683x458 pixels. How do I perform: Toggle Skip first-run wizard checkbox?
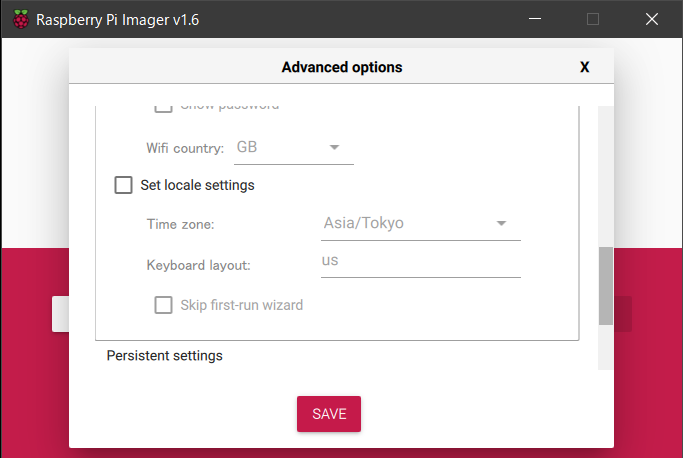(163, 305)
